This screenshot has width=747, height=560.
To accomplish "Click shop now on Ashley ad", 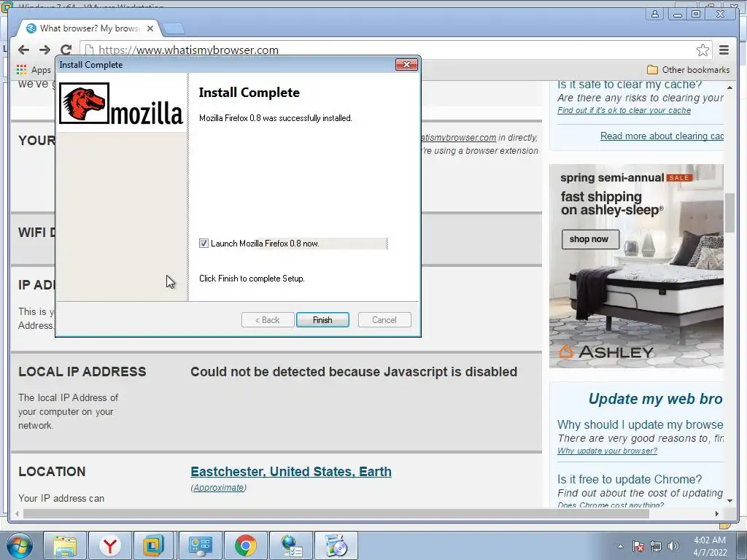I will pyautogui.click(x=590, y=239).
